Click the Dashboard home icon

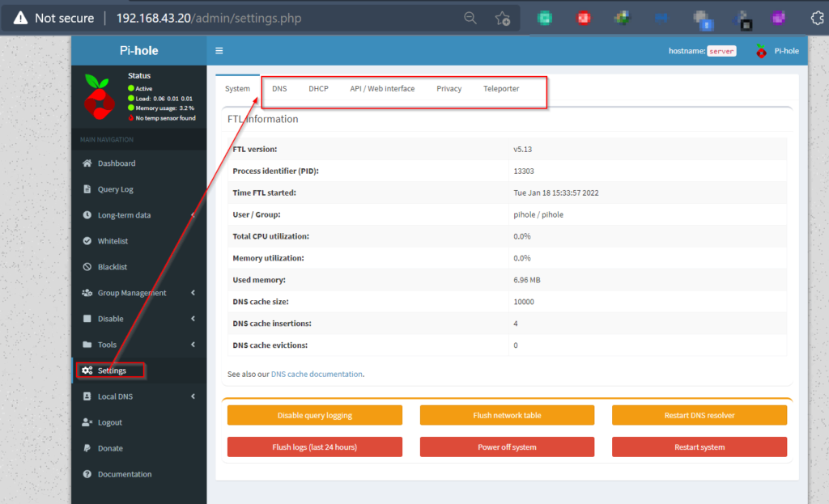tap(87, 163)
